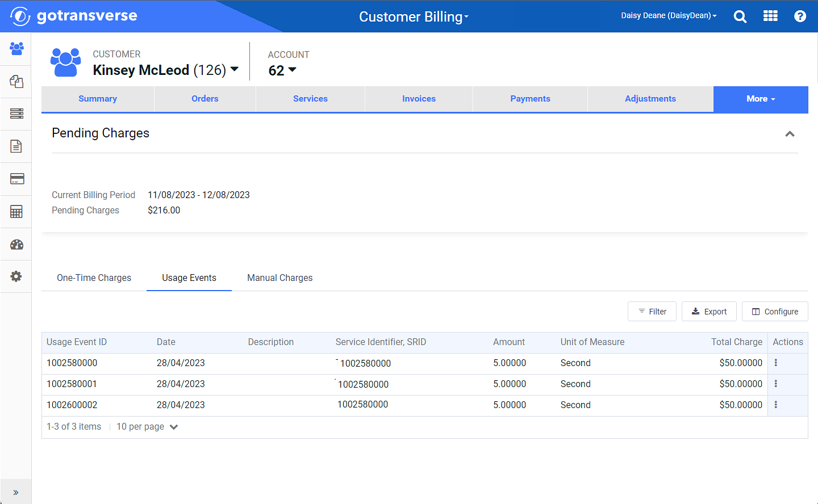Image resolution: width=818 pixels, height=504 pixels.
Task: Open the Invoices document sidebar icon
Action: pos(16,146)
